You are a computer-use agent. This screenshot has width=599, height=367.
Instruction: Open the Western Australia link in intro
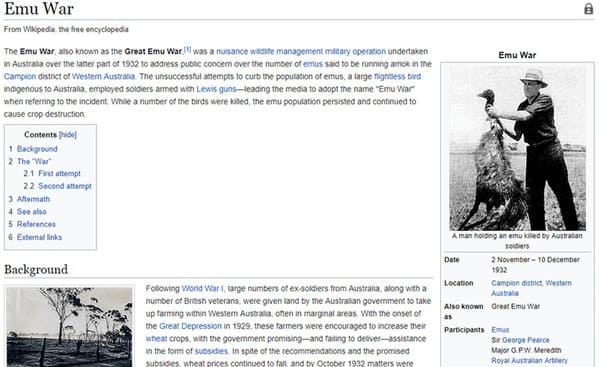click(104, 77)
